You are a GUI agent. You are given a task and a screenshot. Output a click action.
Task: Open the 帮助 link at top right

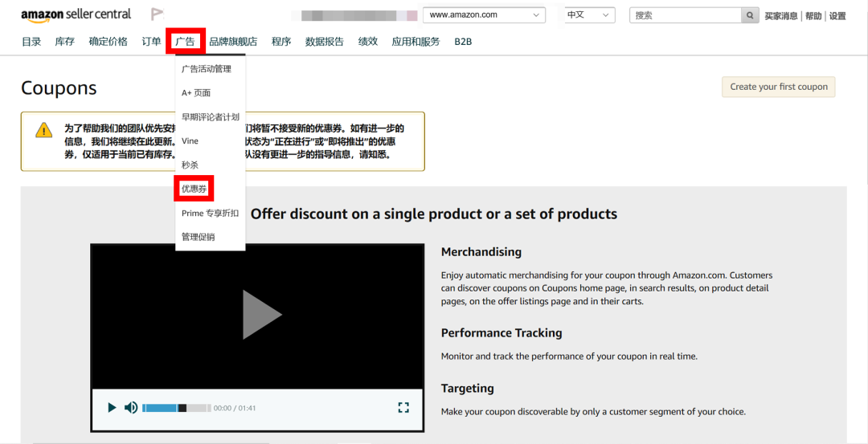click(813, 16)
